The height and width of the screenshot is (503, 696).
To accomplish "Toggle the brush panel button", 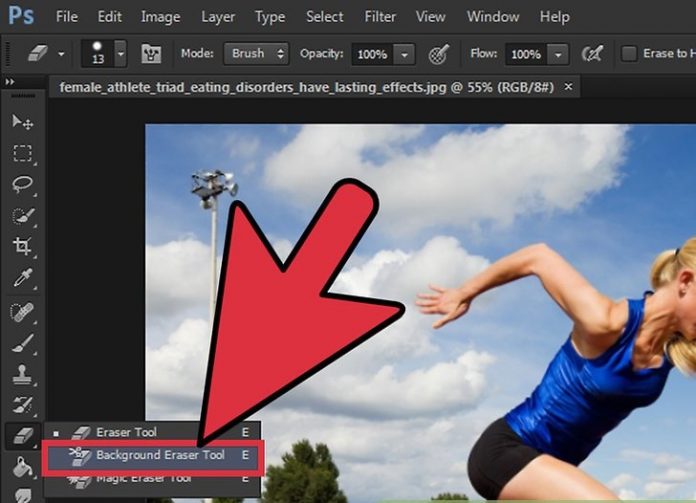I will click(152, 53).
